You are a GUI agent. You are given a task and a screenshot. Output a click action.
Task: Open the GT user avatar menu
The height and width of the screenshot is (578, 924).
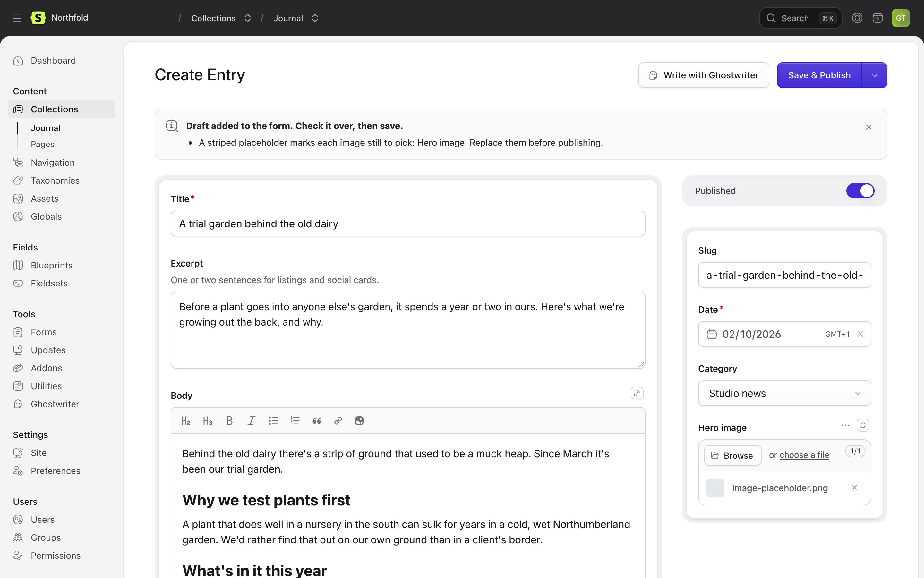click(901, 18)
